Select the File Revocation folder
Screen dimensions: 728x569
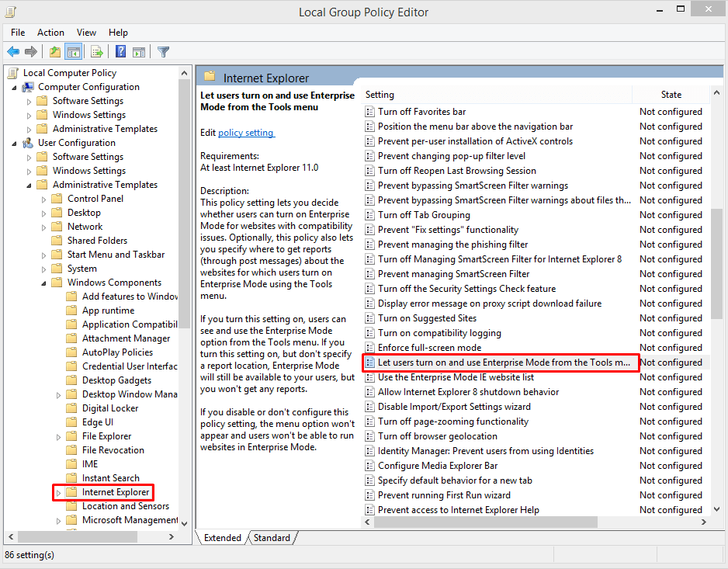113,450
